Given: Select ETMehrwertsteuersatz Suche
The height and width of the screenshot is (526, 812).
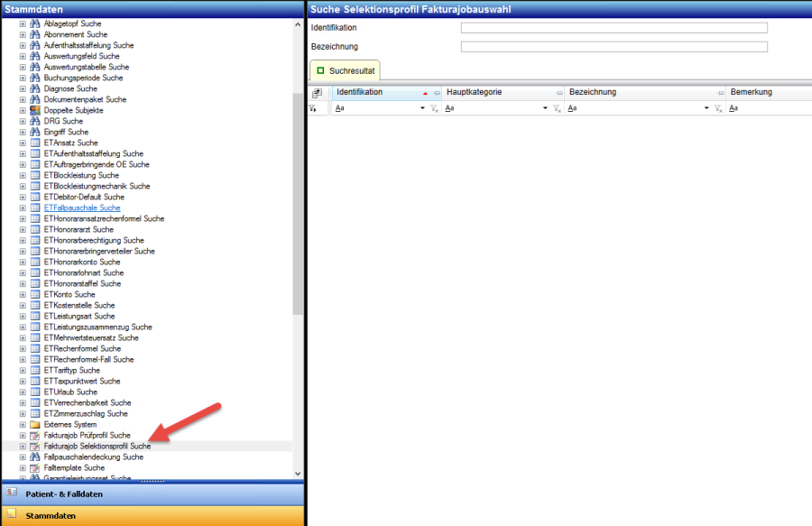Looking at the screenshot, I should click(91, 337).
